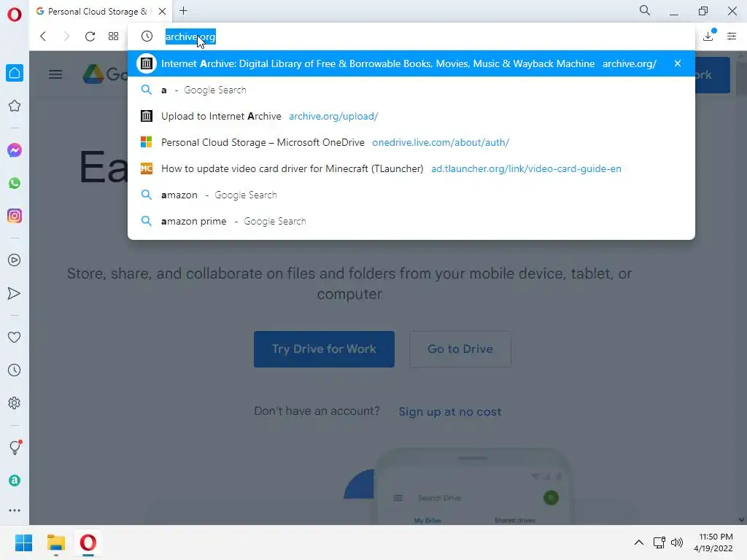Open search tabs magnifier icon

pos(645,10)
